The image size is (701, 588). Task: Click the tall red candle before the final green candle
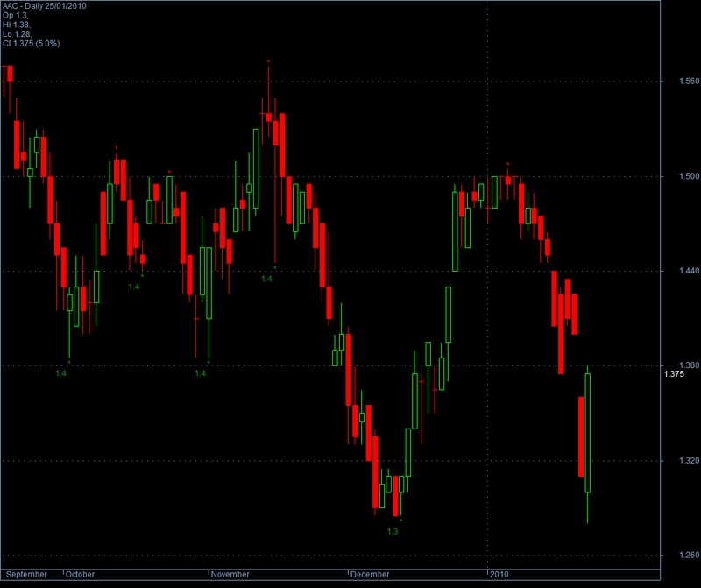(x=581, y=437)
